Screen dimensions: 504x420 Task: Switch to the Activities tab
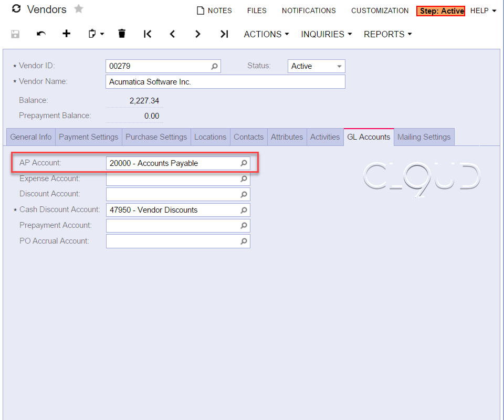click(x=325, y=137)
